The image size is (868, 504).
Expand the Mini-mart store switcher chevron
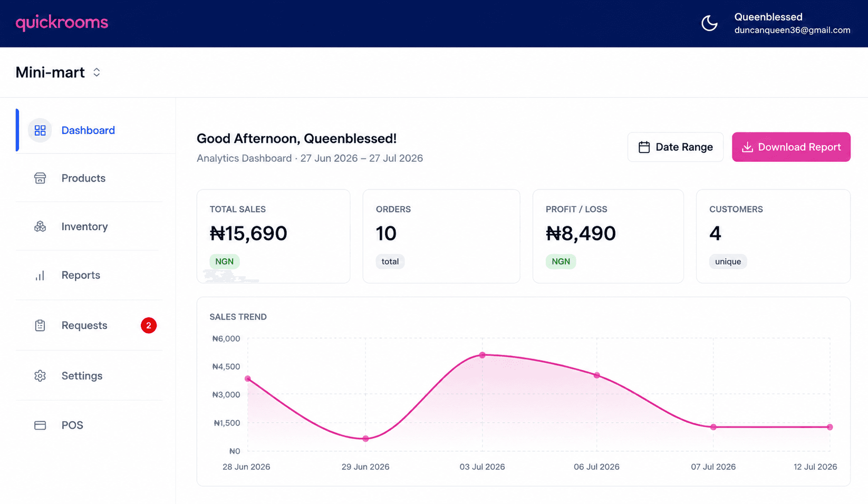click(97, 72)
